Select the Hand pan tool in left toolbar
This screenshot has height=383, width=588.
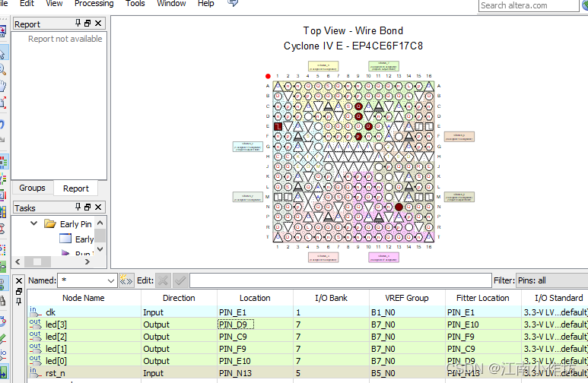click(x=2, y=86)
